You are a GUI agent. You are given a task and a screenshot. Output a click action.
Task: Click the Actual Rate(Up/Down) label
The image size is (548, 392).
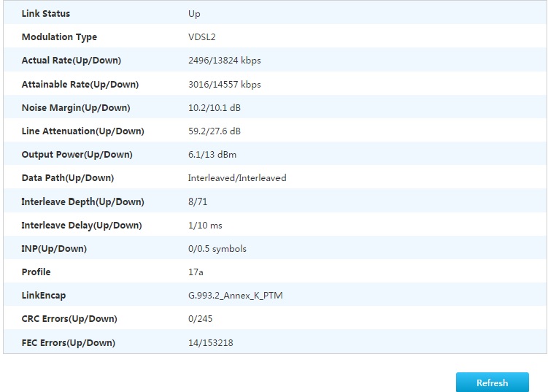click(x=72, y=61)
